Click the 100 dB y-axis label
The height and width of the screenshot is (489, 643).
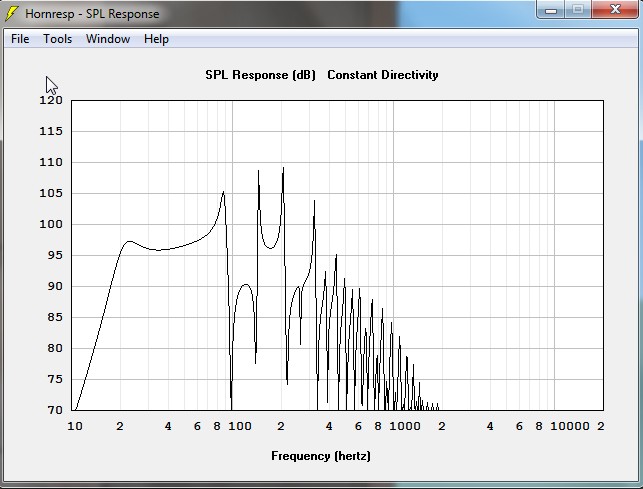pos(51,224)
